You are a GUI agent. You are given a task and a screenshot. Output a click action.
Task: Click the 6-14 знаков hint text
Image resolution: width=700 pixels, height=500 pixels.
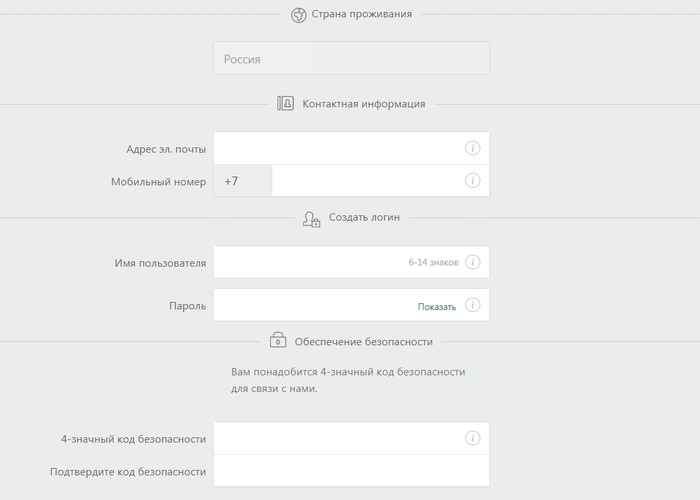tap(433, 262)
